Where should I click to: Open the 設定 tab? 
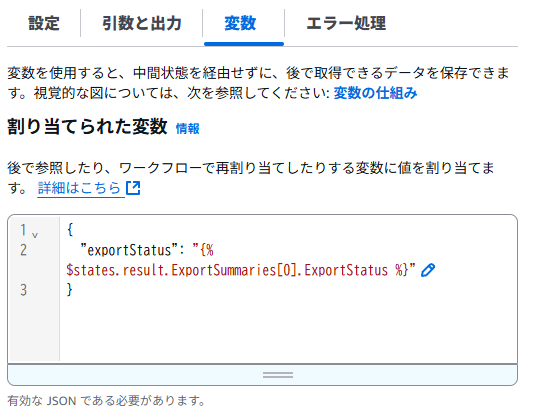coord(44,23)
